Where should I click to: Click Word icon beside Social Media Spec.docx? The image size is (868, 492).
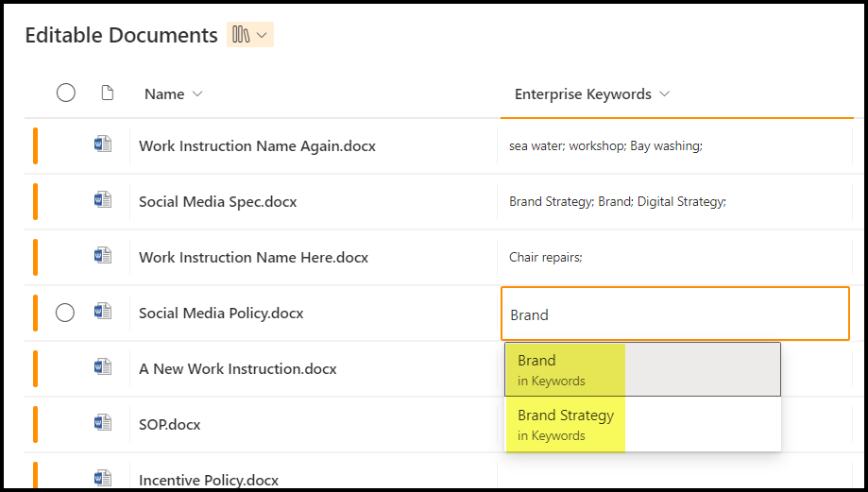(103, 200)
